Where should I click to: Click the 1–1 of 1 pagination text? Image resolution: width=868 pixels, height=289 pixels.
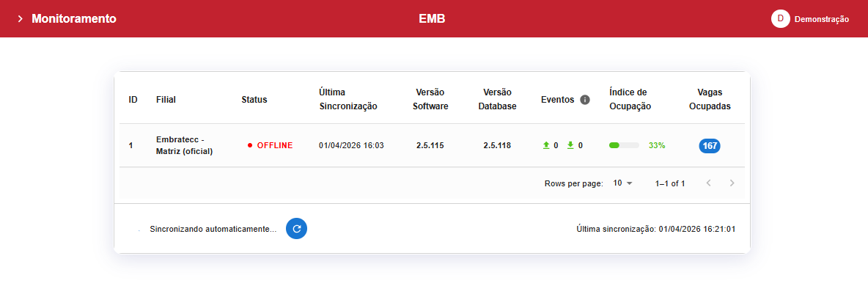coord(670,183)
